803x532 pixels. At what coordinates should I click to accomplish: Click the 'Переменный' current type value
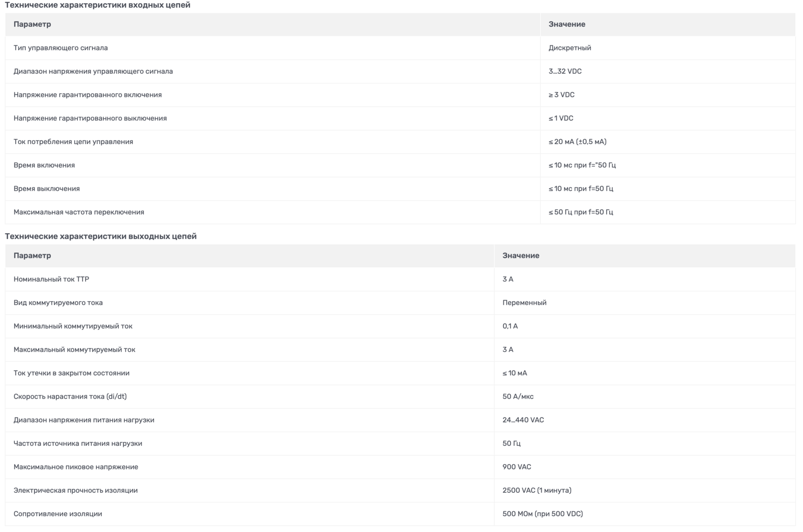(x=524, y=303)
